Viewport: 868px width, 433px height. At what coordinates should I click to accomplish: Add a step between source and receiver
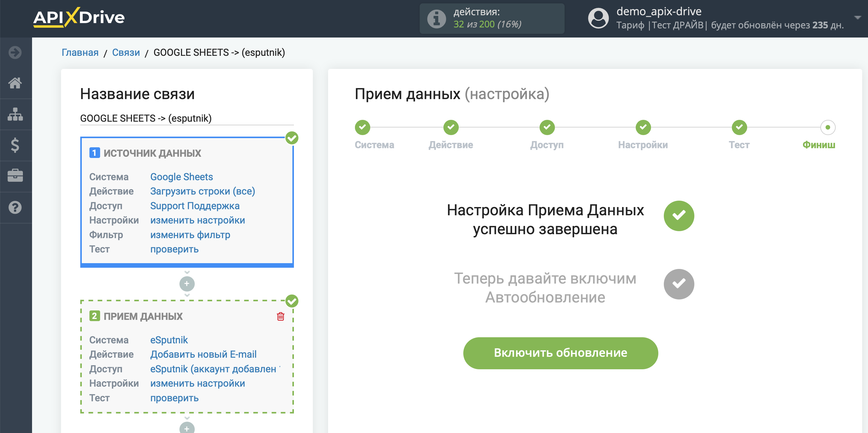(x=187, y=284)
